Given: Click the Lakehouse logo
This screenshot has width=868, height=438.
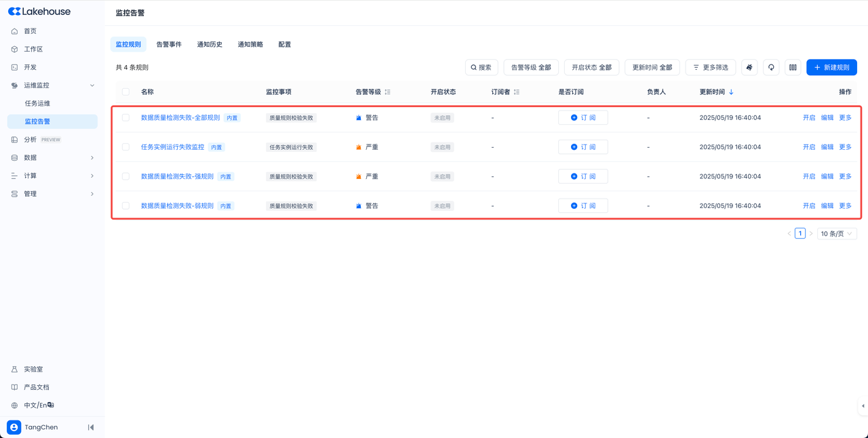Looking at the screenshot, I should click(39, 12).
